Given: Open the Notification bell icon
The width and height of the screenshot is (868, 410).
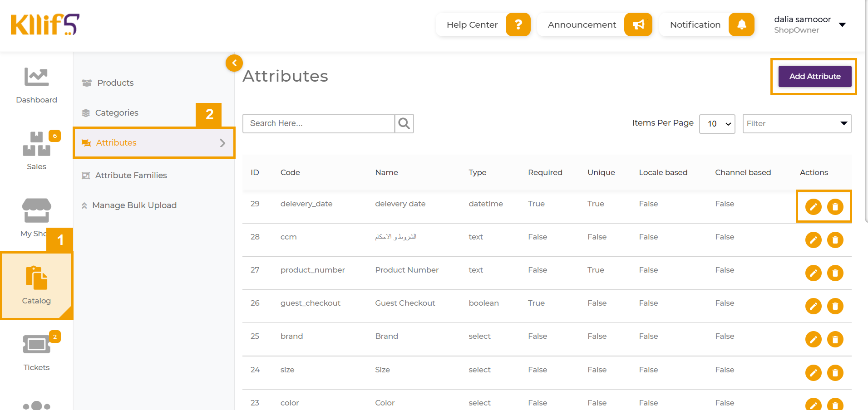Looking at the screenshot, I should [x=741, y=24].
